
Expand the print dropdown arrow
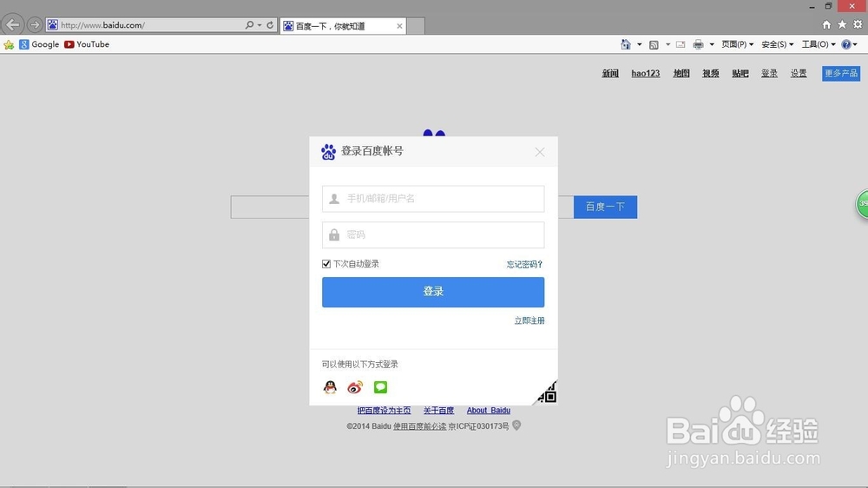pyautogui.click(x=712, y=44)
